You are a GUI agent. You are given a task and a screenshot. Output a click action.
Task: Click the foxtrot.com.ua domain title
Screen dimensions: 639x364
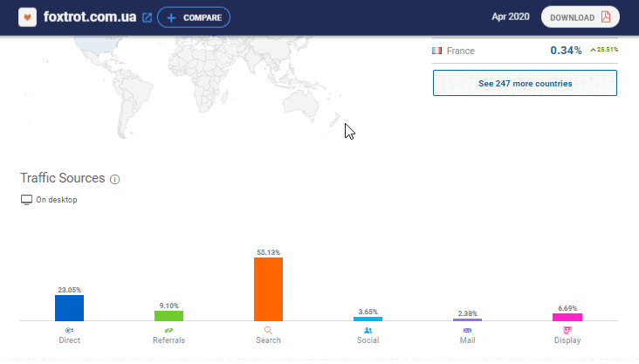click(89, 17)
